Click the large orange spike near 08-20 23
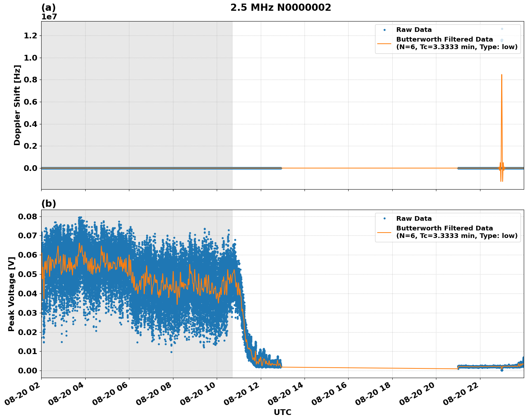527x420 pixels. 502,108
